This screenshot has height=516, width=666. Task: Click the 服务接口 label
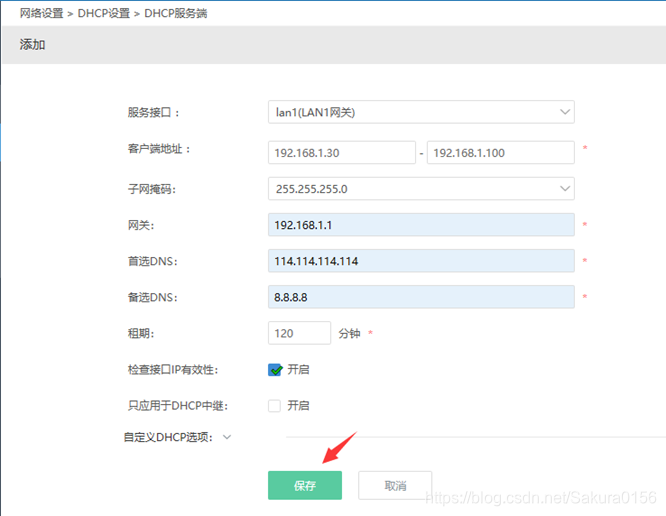pos(153,113)
